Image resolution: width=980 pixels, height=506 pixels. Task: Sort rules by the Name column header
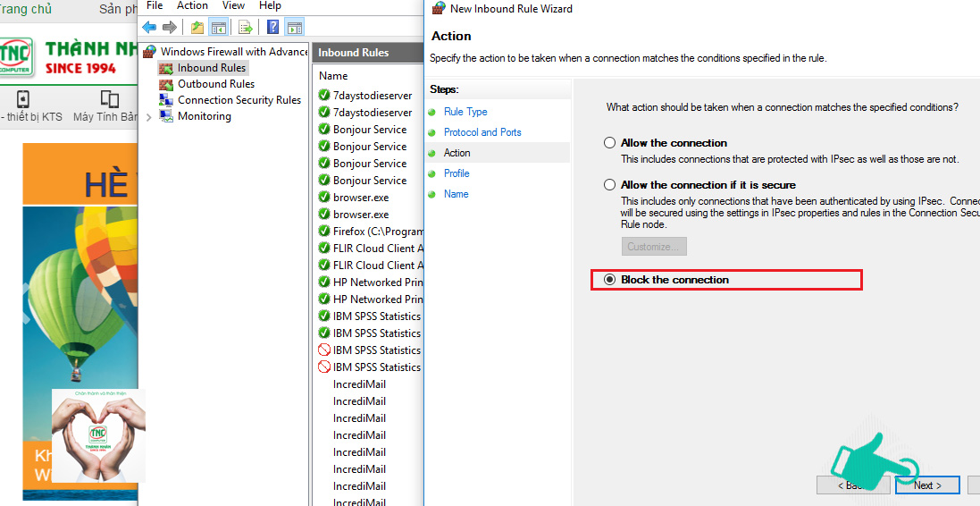pos(333,76)
